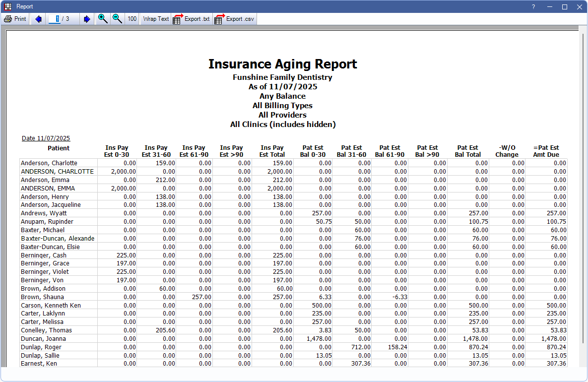The image size is (588, 382).
Task: Zoom out with magnifier minus icon
Action: tap(117, 19)
